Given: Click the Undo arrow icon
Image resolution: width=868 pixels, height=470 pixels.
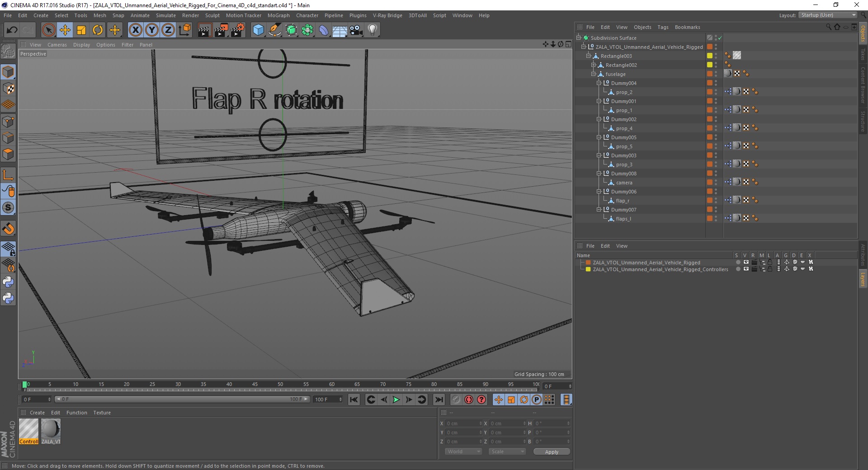Looking at the screenshot, I should point(12,30).
